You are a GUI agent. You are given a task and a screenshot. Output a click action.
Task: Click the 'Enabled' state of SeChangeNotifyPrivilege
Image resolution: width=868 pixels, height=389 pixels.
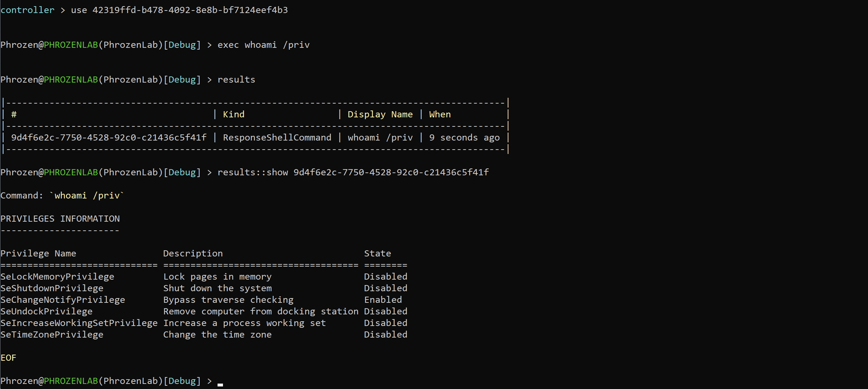[383, 300]
